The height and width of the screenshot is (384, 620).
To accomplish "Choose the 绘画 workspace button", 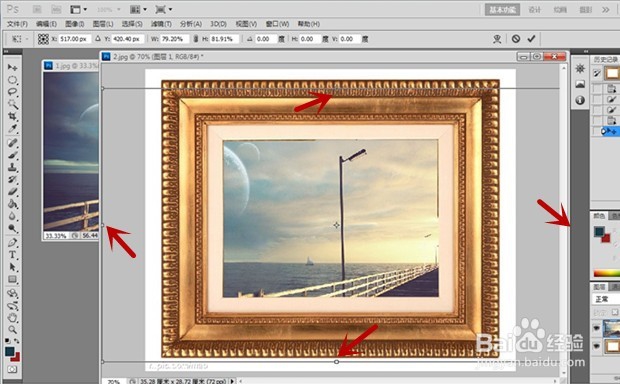I will click(x=560, y=9).
